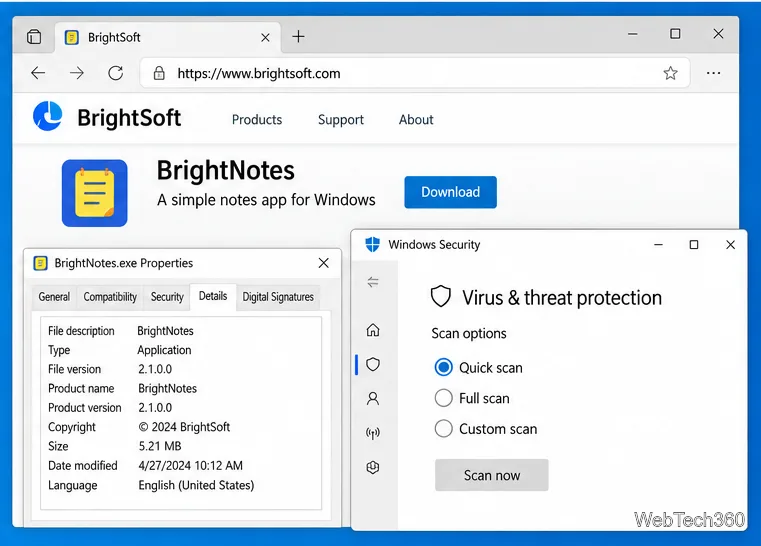The image size is (761, 546).
Task: Switch to the Security tab
Action: pos(167,297)
